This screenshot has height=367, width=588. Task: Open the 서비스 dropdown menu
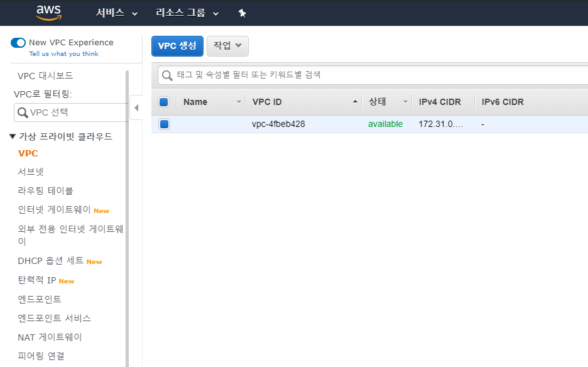117,13
